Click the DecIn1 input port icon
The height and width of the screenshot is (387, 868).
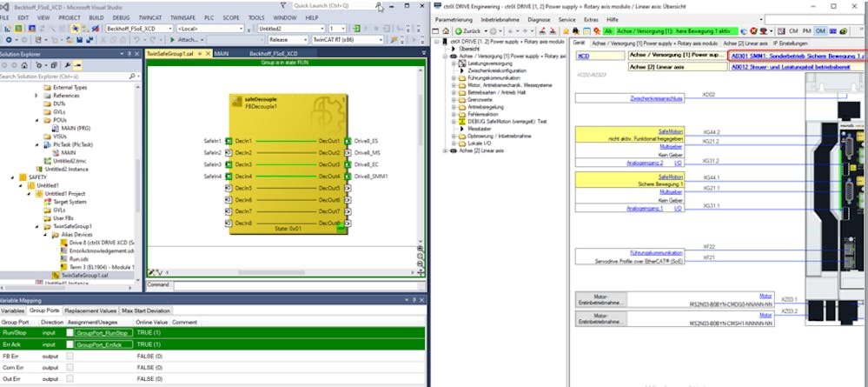[x=228, y=141]
